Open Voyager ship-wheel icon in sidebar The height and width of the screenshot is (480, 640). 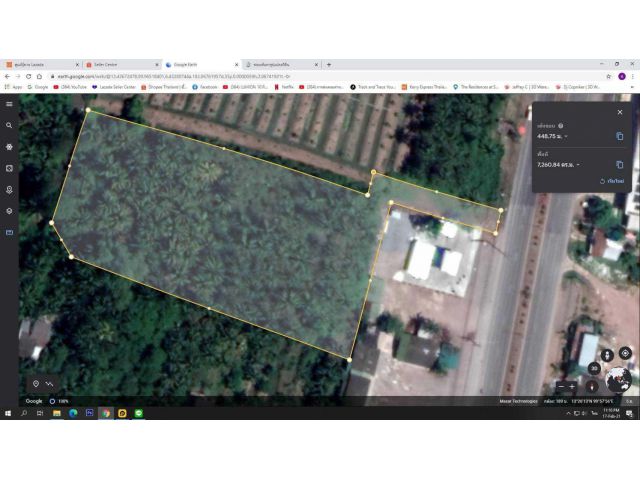9,147
